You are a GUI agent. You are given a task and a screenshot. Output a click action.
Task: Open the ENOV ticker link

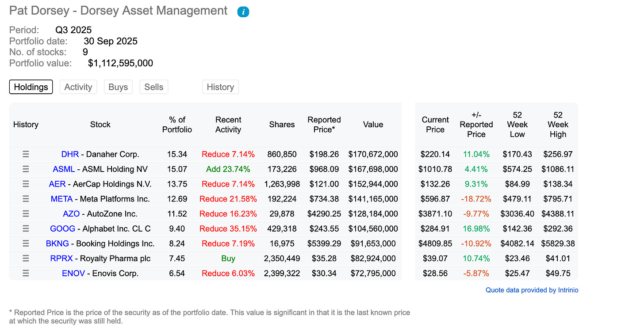(73, 273)
